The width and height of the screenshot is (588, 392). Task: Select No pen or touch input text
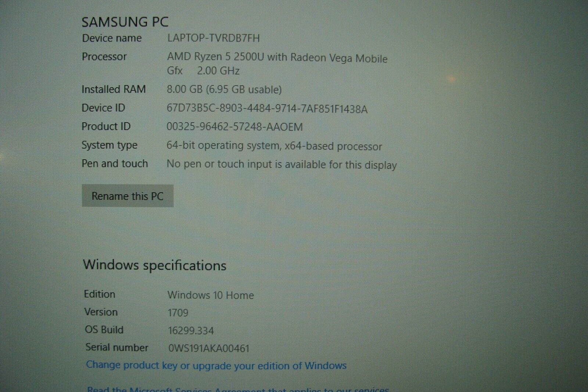(x=282, y=164)
